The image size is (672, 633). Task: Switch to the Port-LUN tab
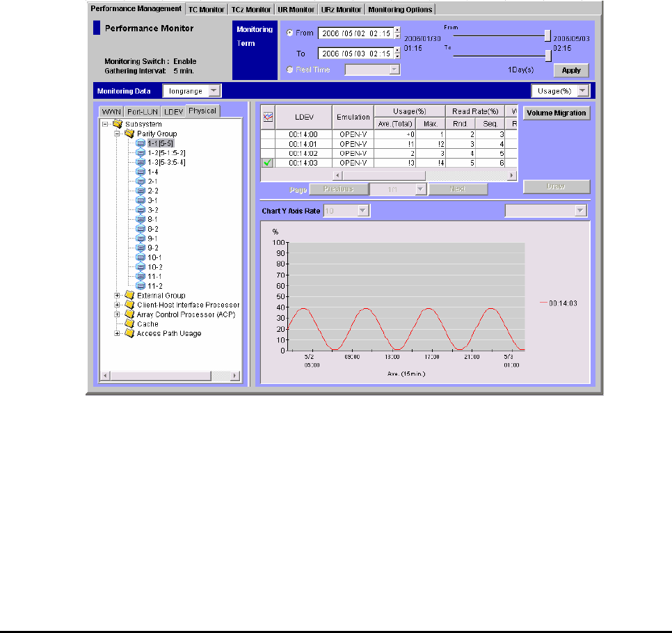(143, 111)
